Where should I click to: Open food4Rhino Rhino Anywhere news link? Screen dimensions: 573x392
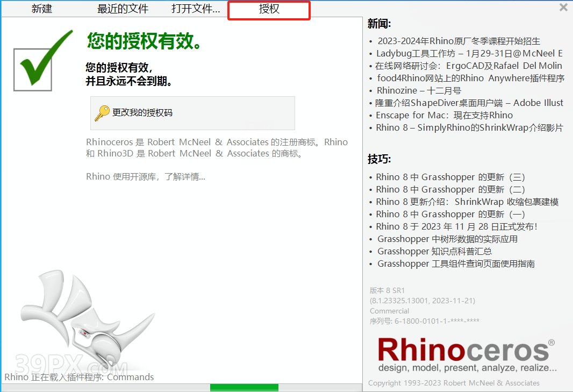[471, 79]
